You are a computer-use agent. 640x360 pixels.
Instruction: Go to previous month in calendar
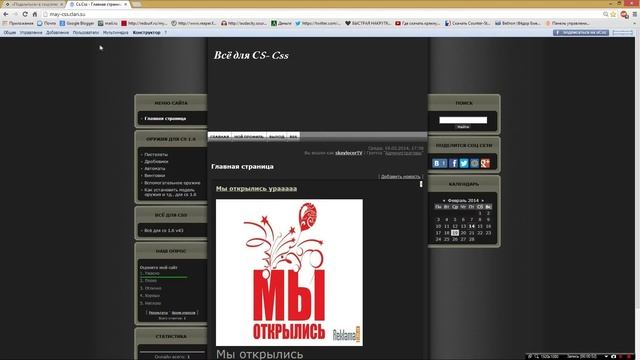pos(444,201)
